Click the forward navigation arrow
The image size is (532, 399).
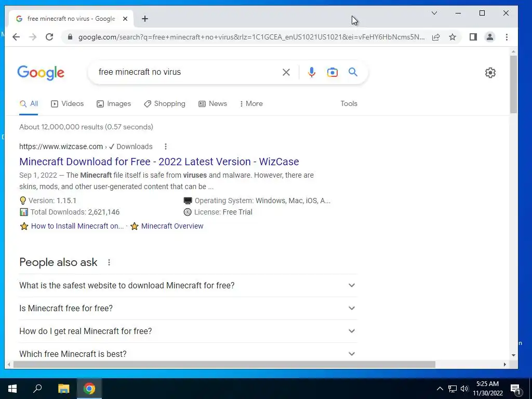pyautogui.click(x=33, y=37)
